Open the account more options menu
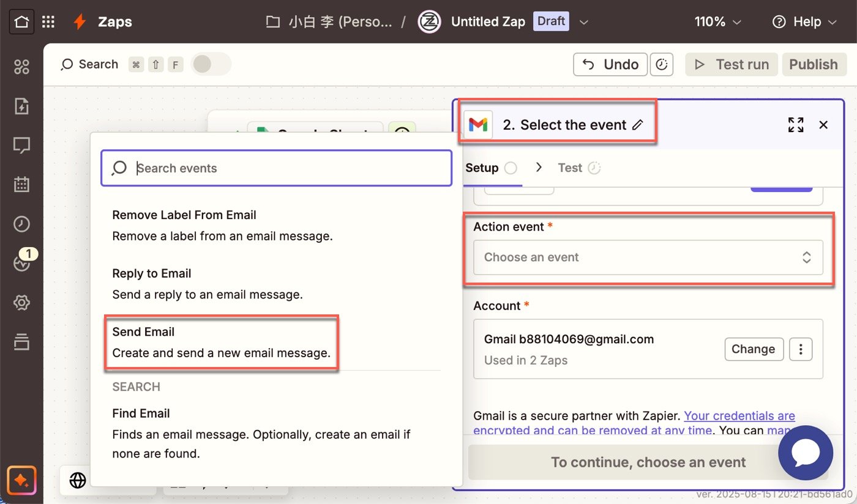Image resolution: width=857 pixels, height=504 pixels. (x=801, y=349)
